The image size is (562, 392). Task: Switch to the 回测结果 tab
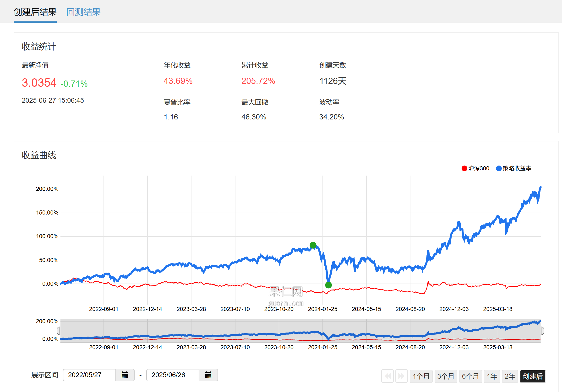tap(83, 12)
